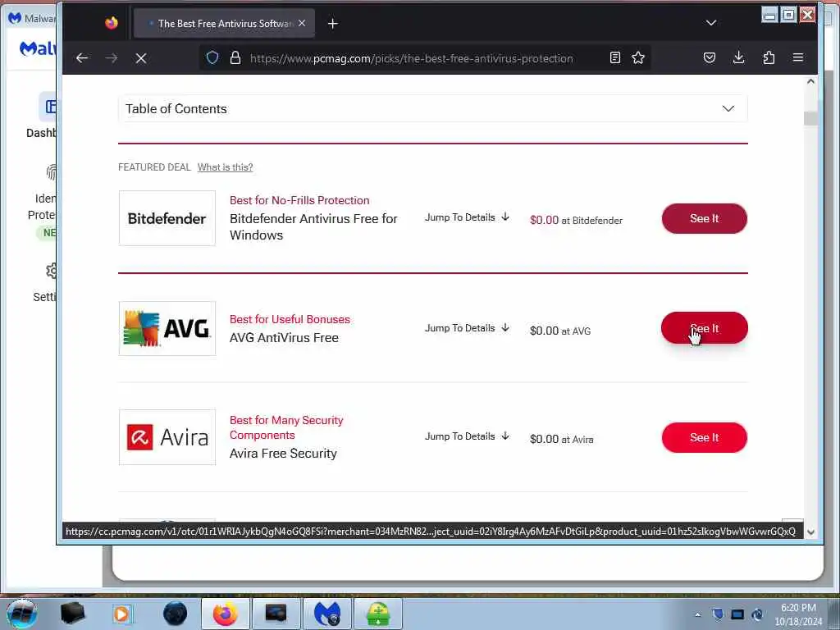The width and height of the screenshot is (840, 630).
Task: Toggle reader view icon
Action: pos(615,57)
